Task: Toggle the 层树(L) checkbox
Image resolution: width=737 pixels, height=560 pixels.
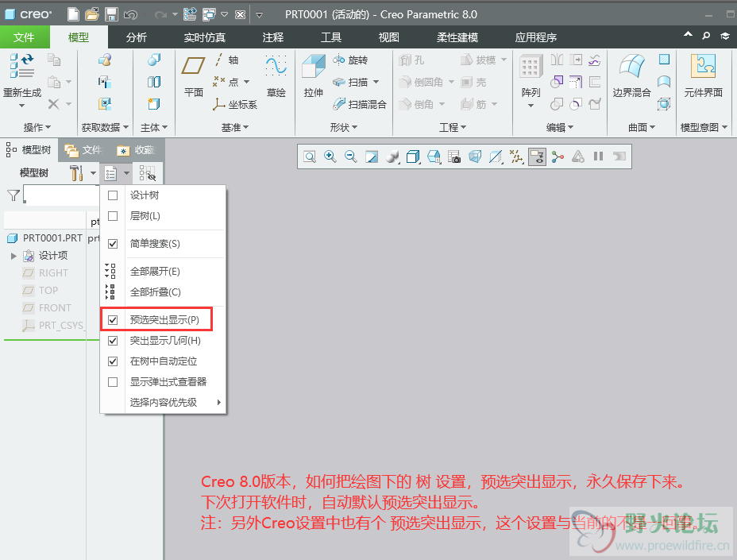Action: click(113, 216)
